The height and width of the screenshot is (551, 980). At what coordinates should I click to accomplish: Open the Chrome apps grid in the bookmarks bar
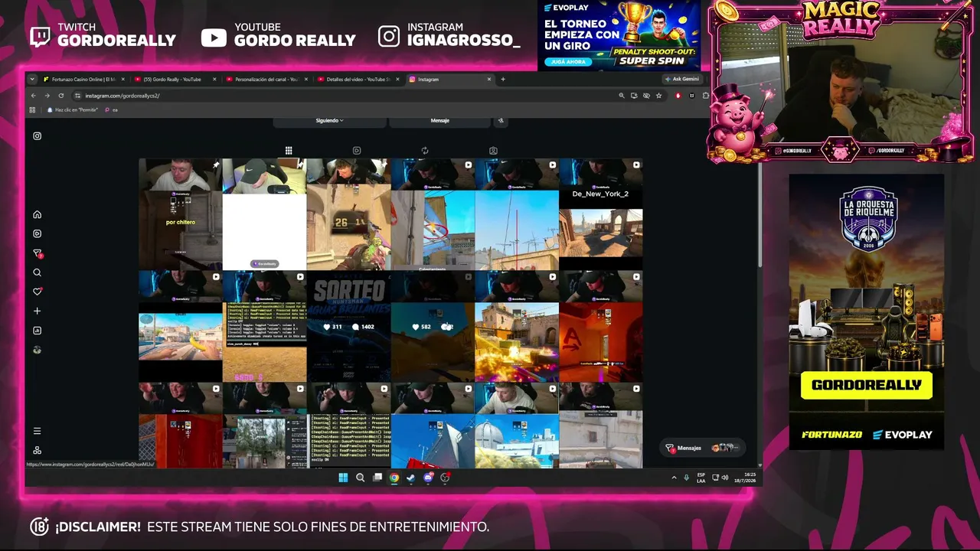(x=32, y=109)
